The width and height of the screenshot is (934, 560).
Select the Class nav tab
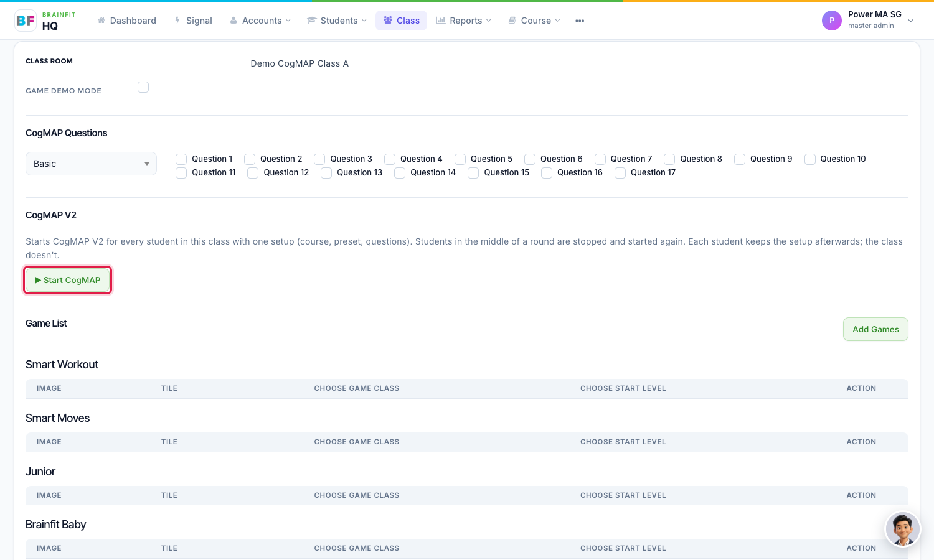tap(402, 21)
